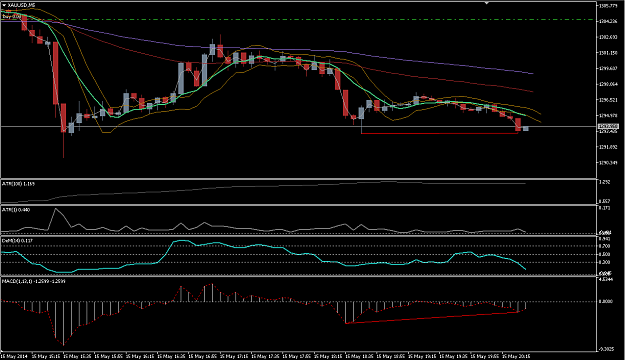Select the red sloping trendline in the MACD window
The image size is (625, 360).
(x=432, y=318)
